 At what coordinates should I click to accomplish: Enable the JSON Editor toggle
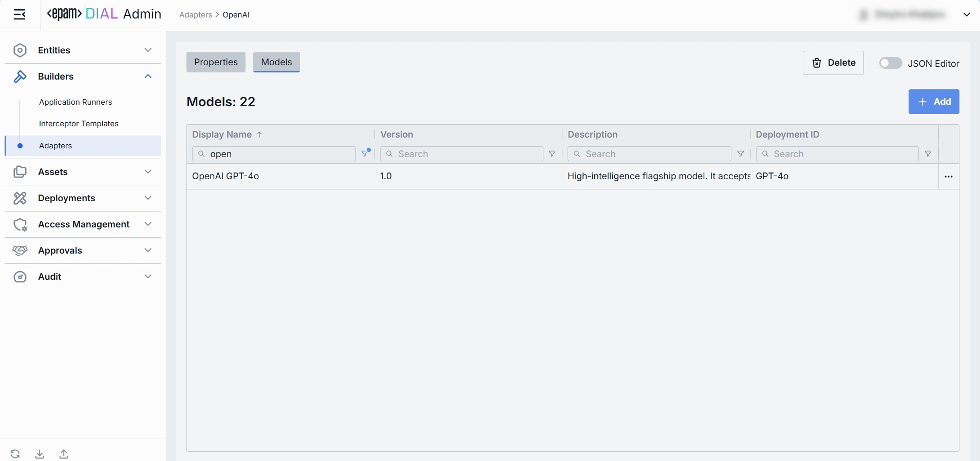click(890, 63)
